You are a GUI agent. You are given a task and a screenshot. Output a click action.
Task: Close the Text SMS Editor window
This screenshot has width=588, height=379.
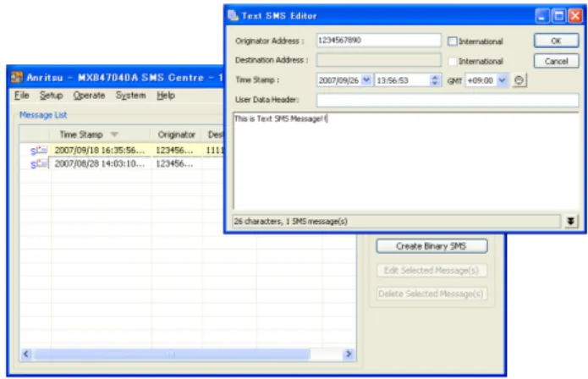[x=574, y=16]
